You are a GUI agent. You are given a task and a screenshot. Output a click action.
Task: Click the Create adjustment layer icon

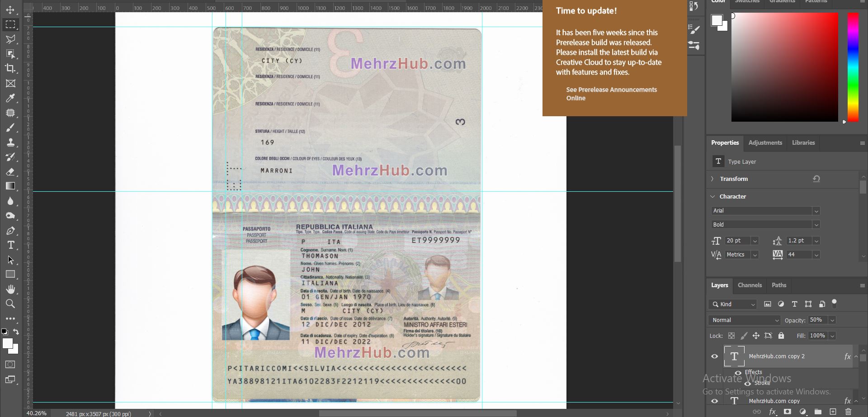803,412
